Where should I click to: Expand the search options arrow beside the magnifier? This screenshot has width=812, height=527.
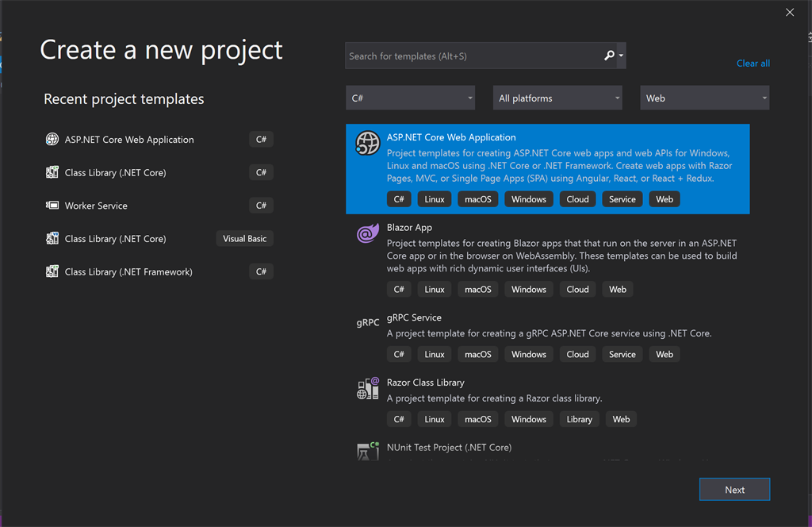pos(621,56)
